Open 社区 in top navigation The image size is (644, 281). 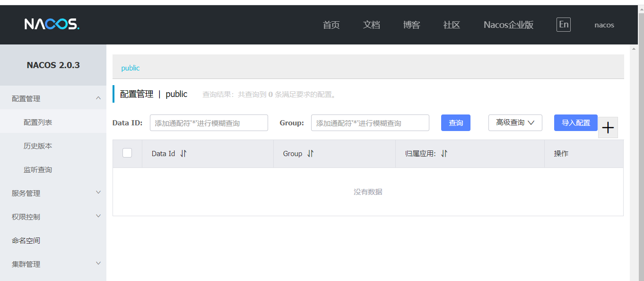452,25
